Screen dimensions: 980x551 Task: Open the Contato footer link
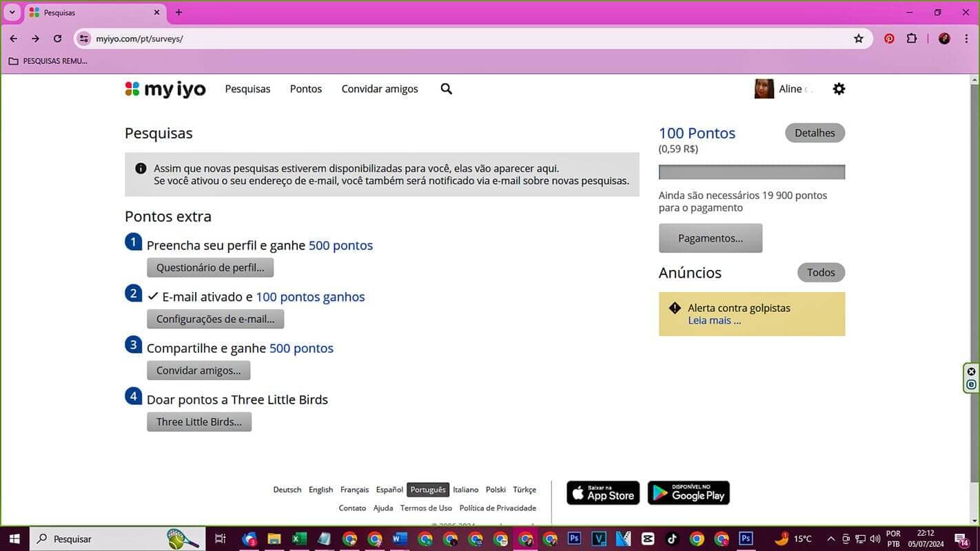click(x=352, y=508)
